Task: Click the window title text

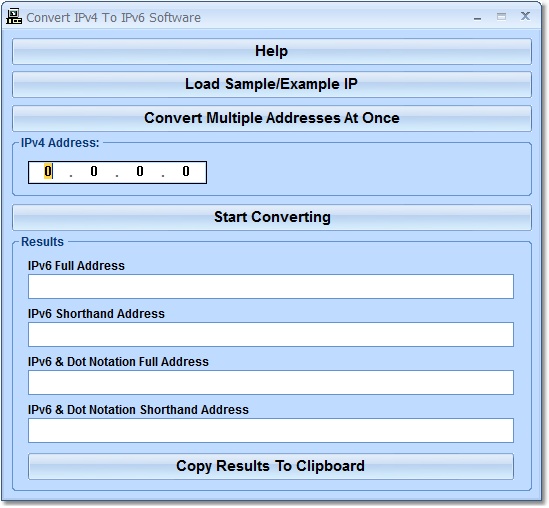Action: pos(113,18)
